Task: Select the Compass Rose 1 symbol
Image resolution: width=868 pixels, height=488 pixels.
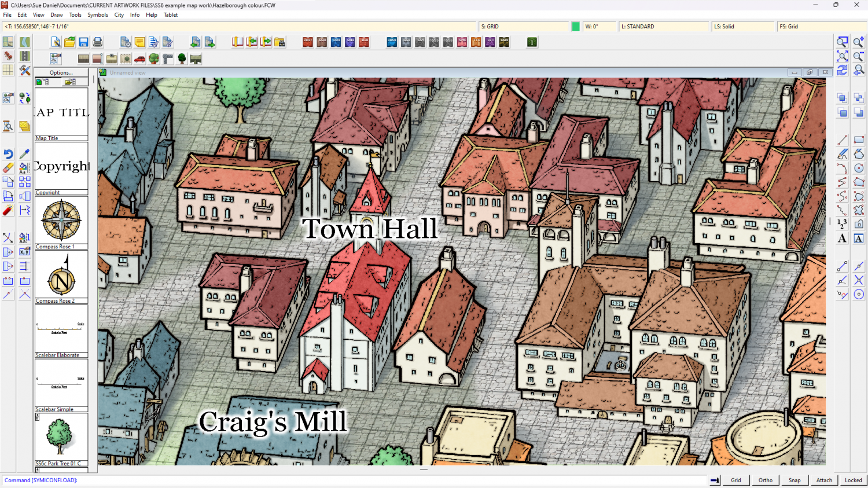Action: (61, 223)
